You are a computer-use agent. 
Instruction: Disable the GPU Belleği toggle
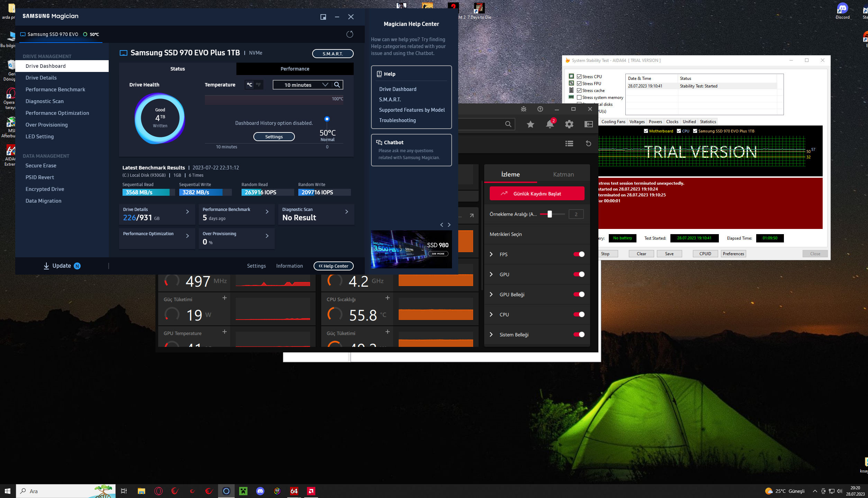[579, 294]
